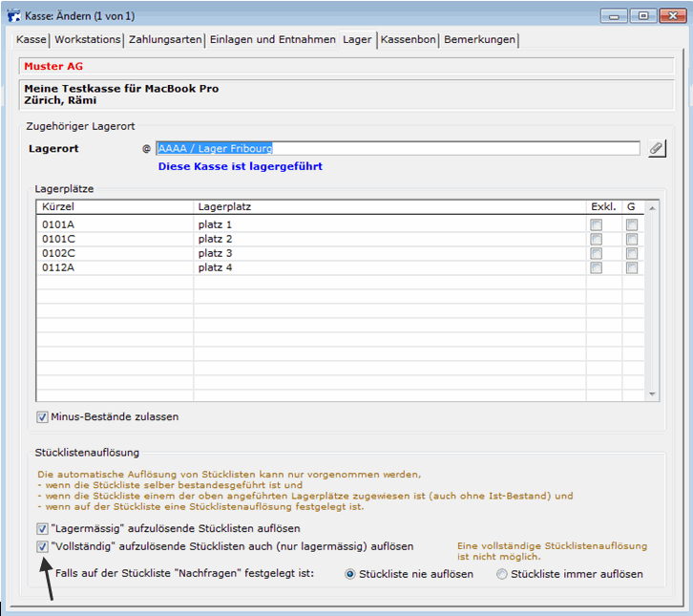
Task: Click the paperclip icon beside Lagerort field
Action: [x=657, y=148]
